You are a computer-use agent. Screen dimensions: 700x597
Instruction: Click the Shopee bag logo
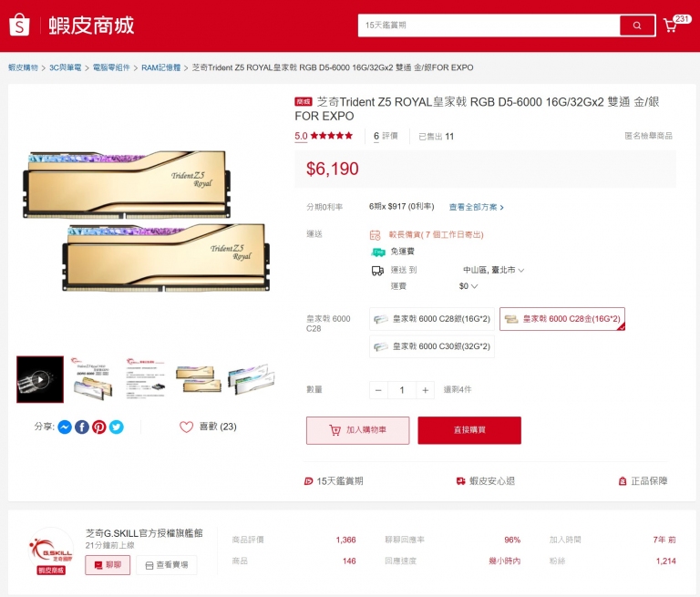(19, 25)
